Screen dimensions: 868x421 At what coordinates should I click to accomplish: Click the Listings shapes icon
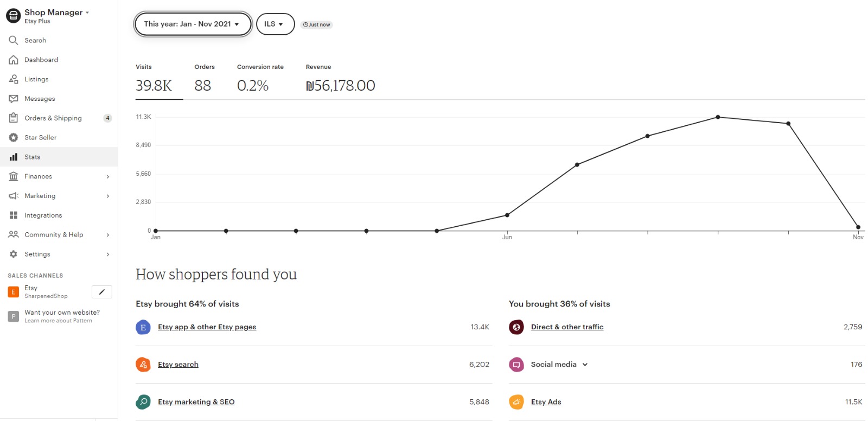click(14, 79)
